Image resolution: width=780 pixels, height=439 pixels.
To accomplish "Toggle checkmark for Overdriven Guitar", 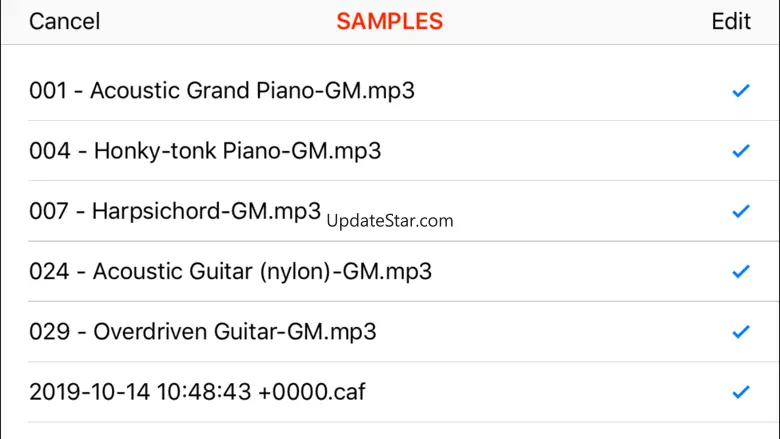I will [x=741, y=331].
